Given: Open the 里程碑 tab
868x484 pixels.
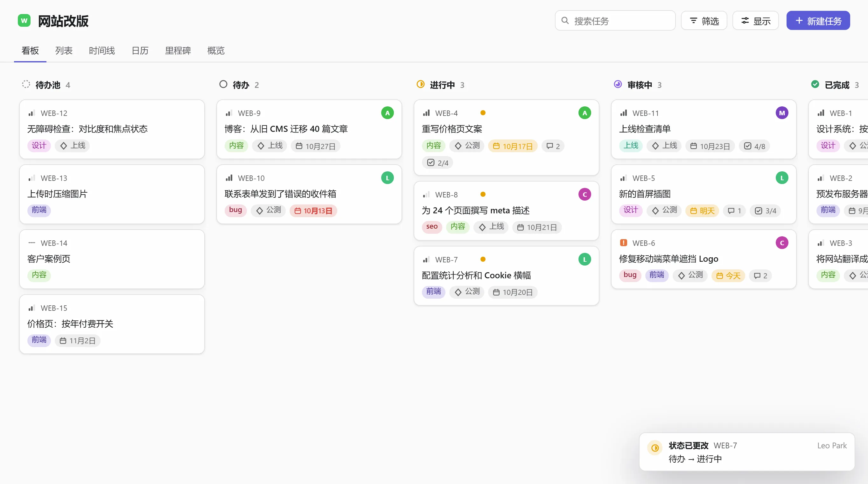Looking at the screenshot, I should click(x=178, y=51).
